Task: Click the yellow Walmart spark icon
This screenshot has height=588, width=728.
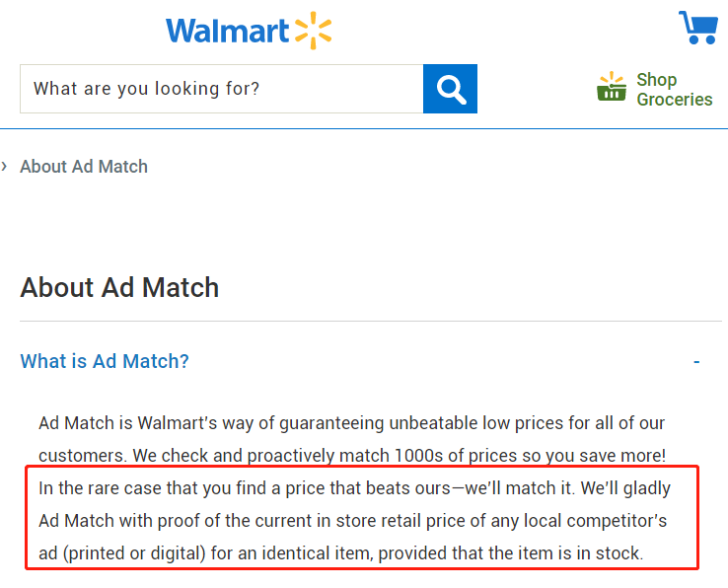Action: pyautogui.click(x=314, y=31)
